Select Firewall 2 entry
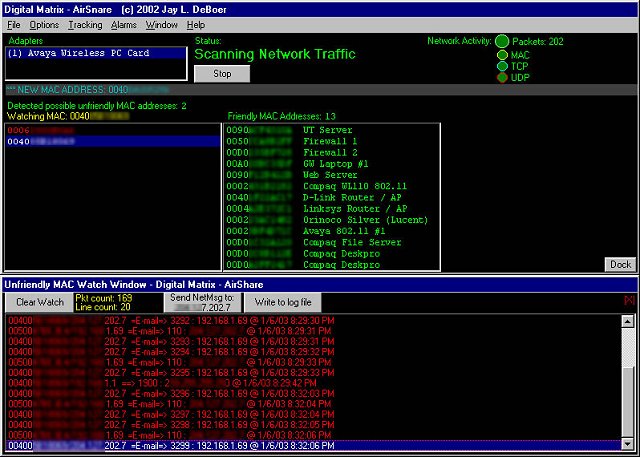 click(x=331, y=153)
